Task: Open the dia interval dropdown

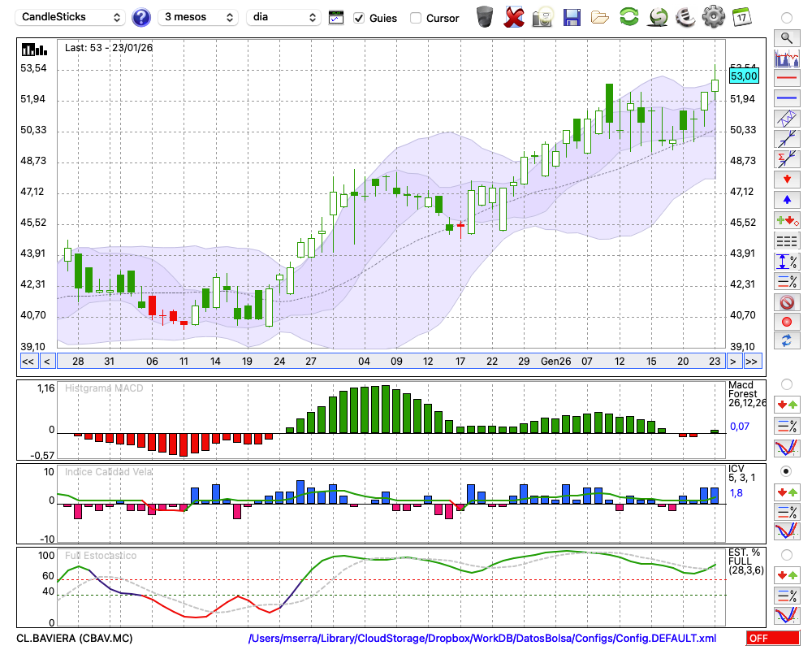Action: click(x=283, y=17)
